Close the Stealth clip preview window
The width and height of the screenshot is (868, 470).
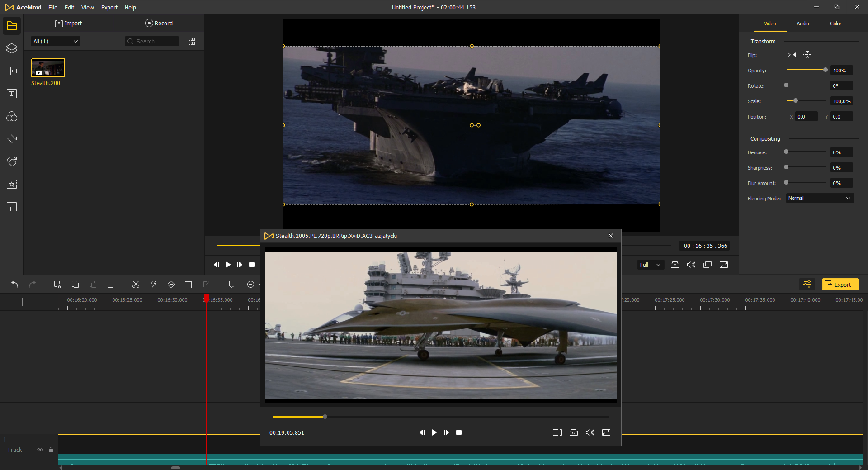[x=611, y=236]
